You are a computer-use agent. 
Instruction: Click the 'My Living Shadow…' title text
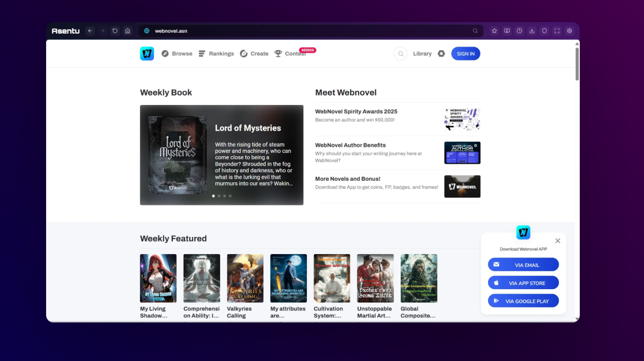click(153, 312)
